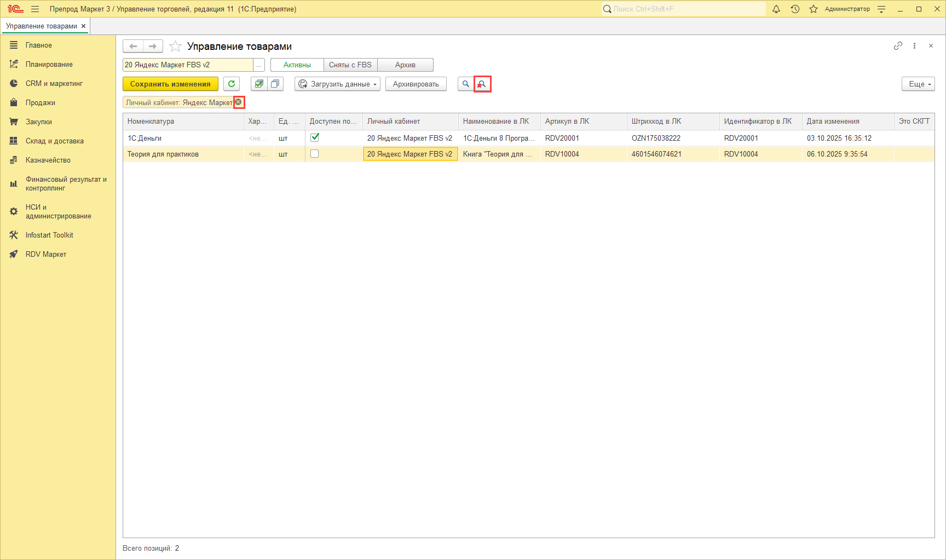Switch to the Архив tab

click(405, 65)
